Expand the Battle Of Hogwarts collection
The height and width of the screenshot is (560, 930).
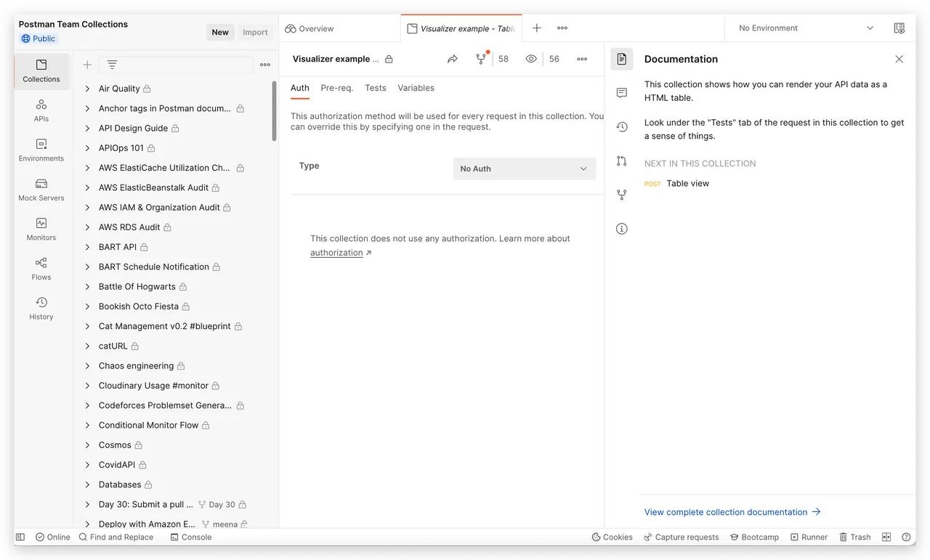tap(87, 287)
